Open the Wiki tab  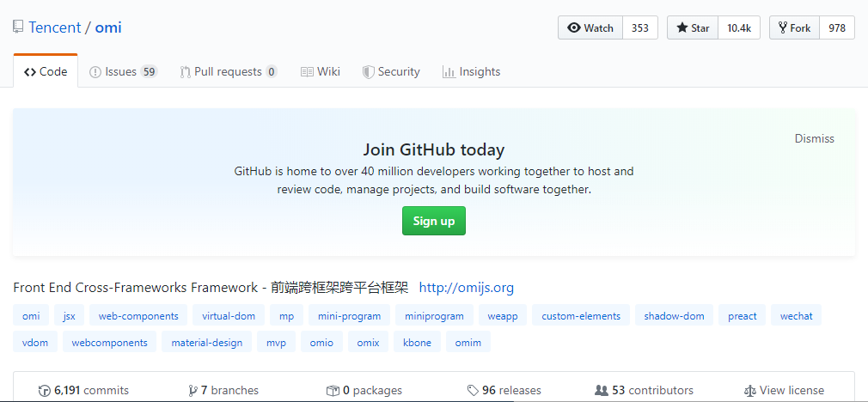click(x=321, y=71)
